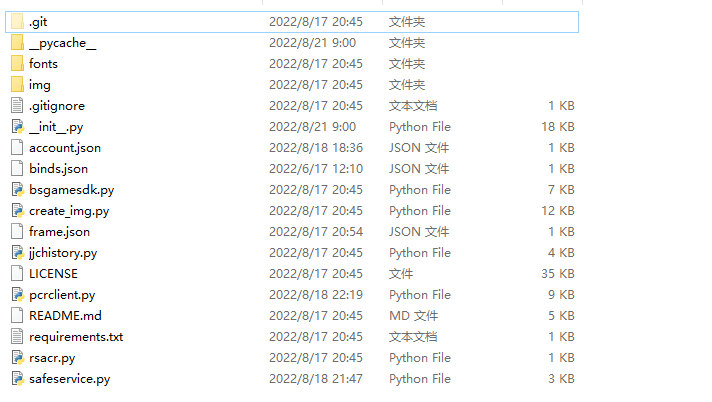Select the file name __pycache__
This screenshot has width=712, height=402.
(x=63, y=43)
